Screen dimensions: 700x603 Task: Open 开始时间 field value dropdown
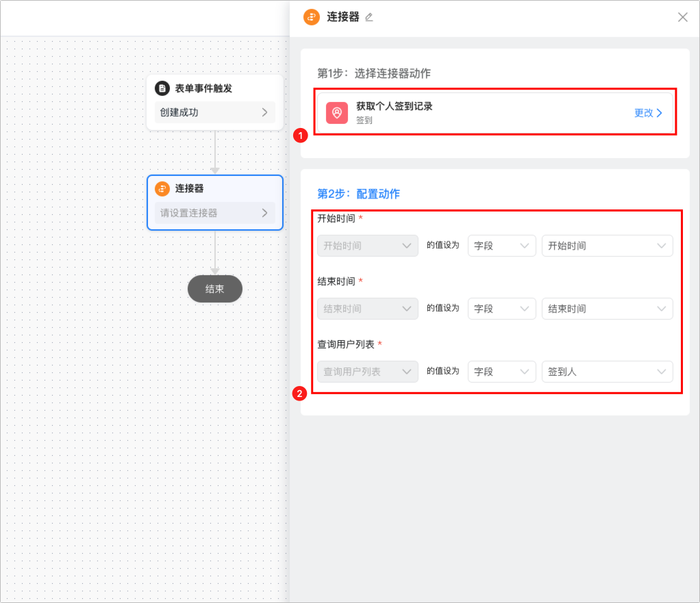point(607,246)
